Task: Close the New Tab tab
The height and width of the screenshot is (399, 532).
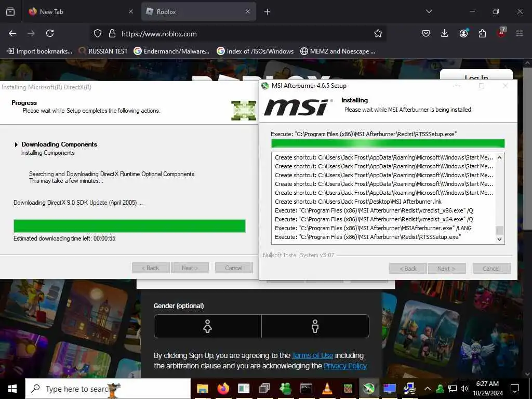Action: click(130, 11)
